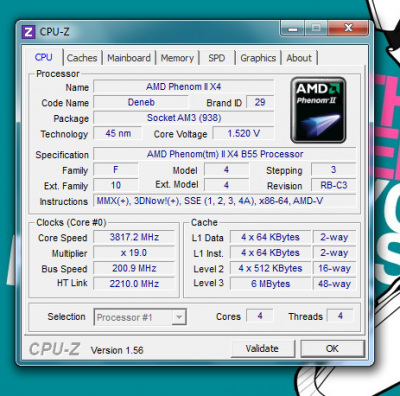This screenshot has width=400, height=396.
Task: Click the Ext. Model value 4
Action: (x=226, y=185)
